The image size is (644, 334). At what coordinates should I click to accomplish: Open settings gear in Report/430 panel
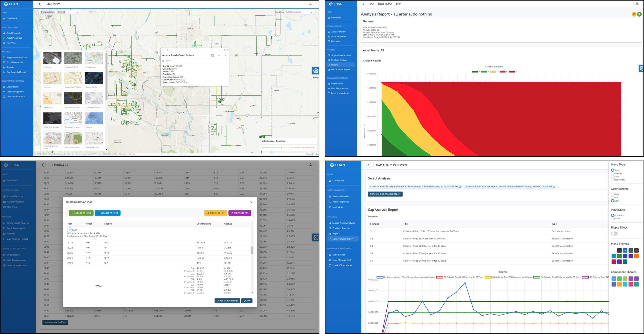pyautogui.click(x=316, y=237)
